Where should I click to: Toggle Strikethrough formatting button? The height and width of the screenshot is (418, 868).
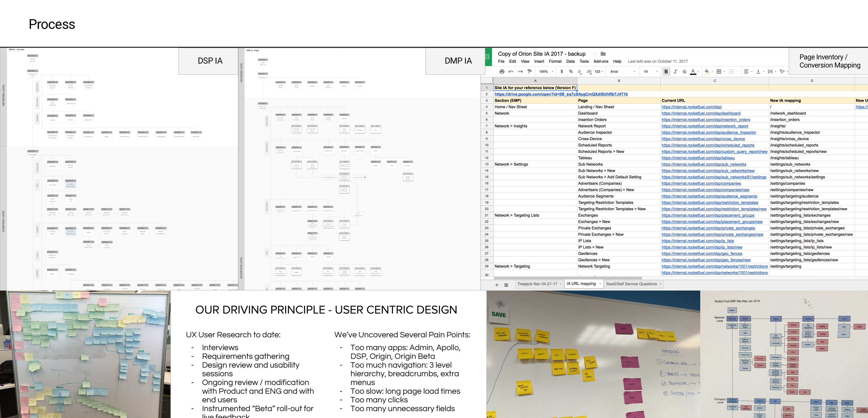click(684, 71)
